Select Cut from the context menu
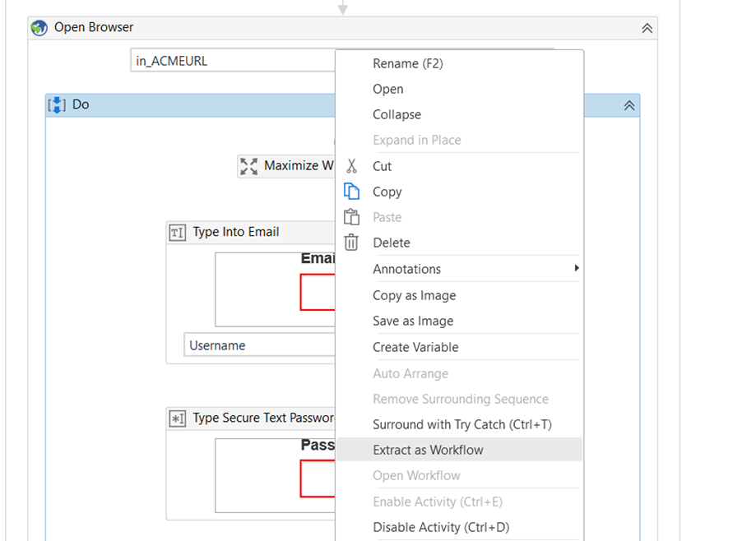The height and width of the screenshot is (541, 756). click(x=460, y=166)
